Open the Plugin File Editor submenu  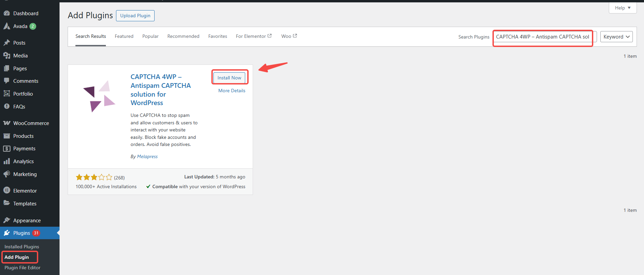click(x=22, y=268)
